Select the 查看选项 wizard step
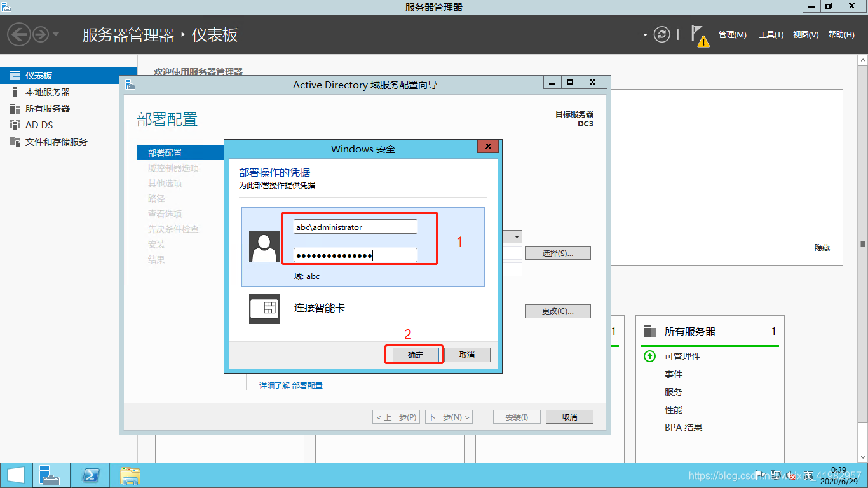Image resolution: width=868 pixels, height=488 pixels. tap(165, 214)
